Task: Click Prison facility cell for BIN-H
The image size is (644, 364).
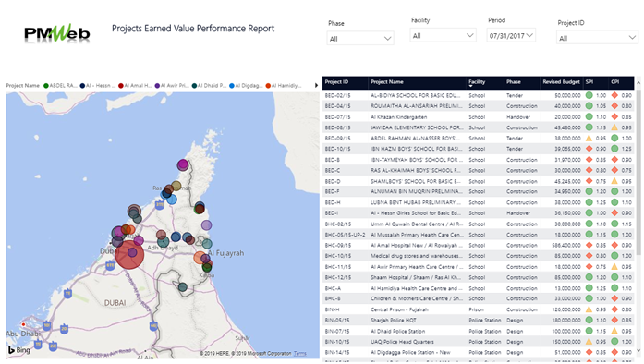Action: point(476,309)
